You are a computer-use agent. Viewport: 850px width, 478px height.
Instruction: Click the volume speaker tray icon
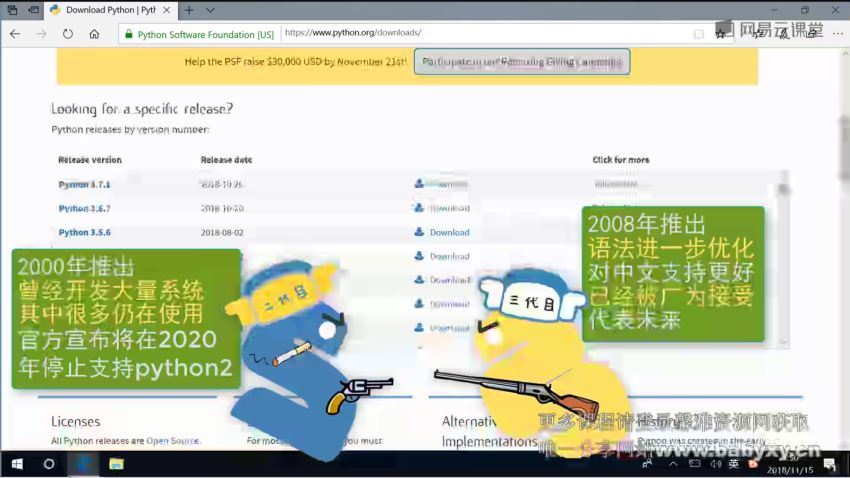coord(716,464)
